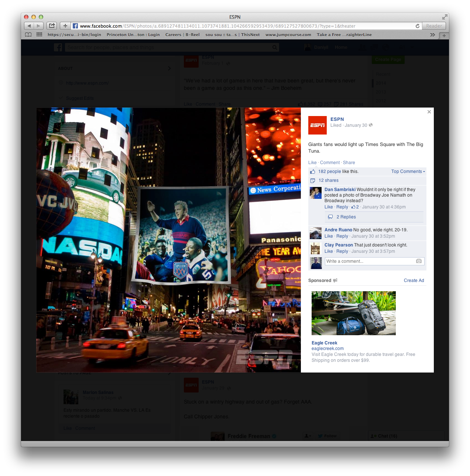
Task: Click the Reader button in the address bar
Action: pos(434,26)
